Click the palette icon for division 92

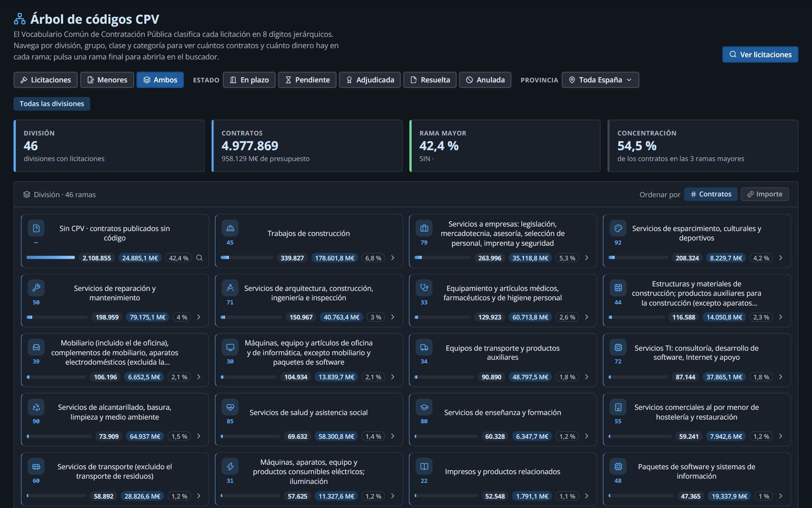click(x=618, y=228)
